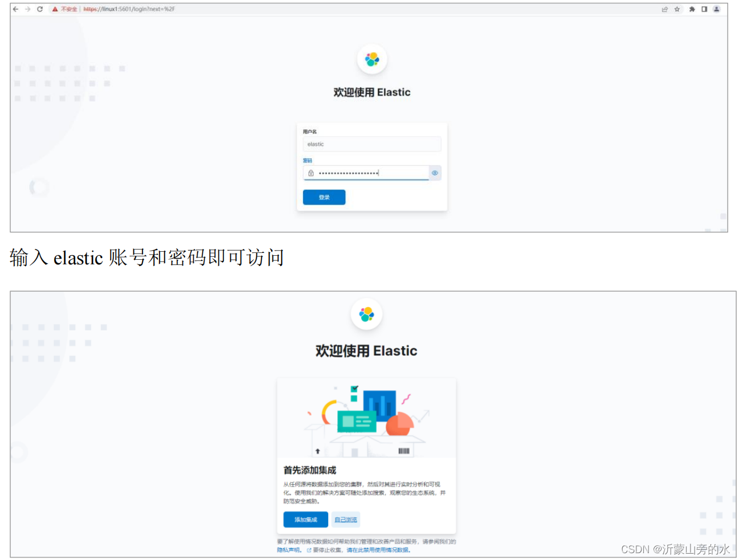Reload the page with the refresh icon
This screenshot has width=739, height=560.
click(x=40, y=9)
